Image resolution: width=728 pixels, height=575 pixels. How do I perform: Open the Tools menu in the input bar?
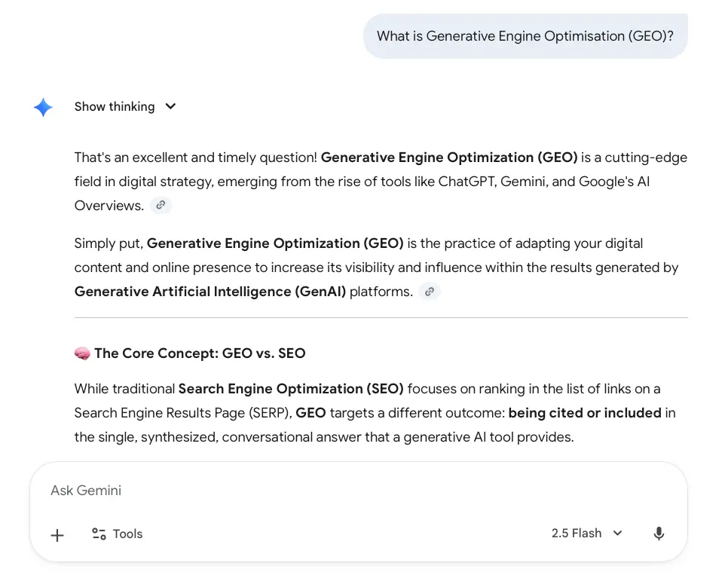pos(117,534)
